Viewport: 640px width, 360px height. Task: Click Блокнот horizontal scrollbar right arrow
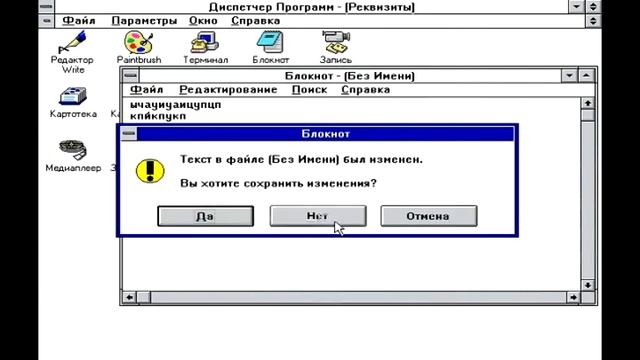pos(573,297)
